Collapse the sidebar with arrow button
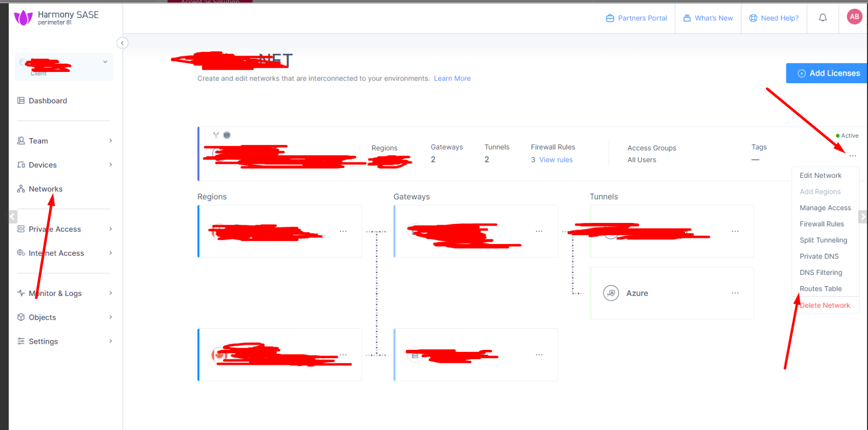This screenshot has height=430, width=868. click(122, 43)
